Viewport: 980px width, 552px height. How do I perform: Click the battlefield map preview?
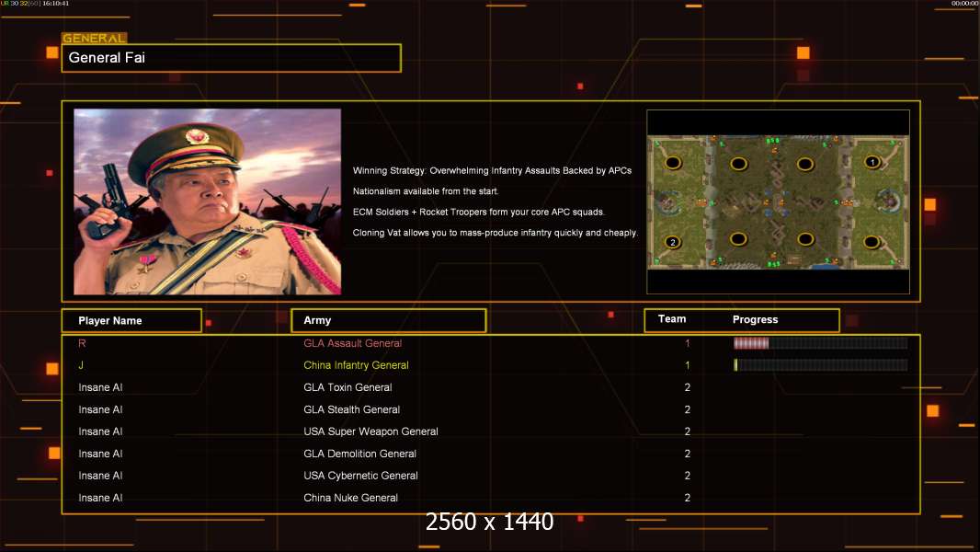pyautogui.click(x=778, y=201)
